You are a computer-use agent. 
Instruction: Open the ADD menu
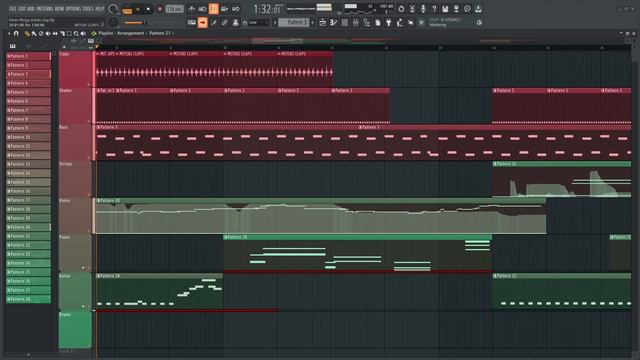click(x=31, y=9)
